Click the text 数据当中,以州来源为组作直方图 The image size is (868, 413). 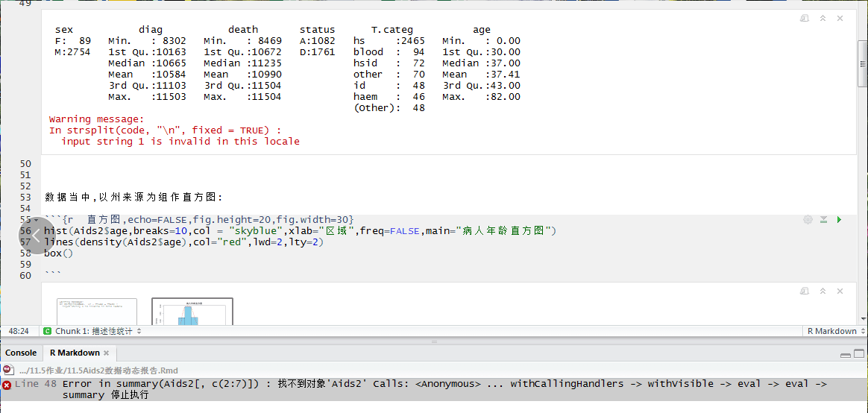tap(133, 197)
